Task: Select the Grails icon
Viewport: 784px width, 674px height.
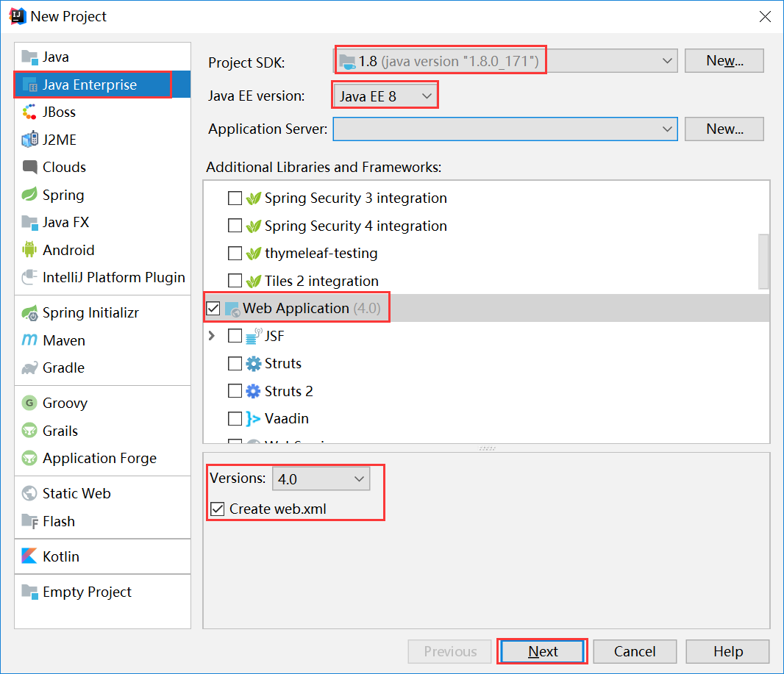Action: click(x=30, y=430)
